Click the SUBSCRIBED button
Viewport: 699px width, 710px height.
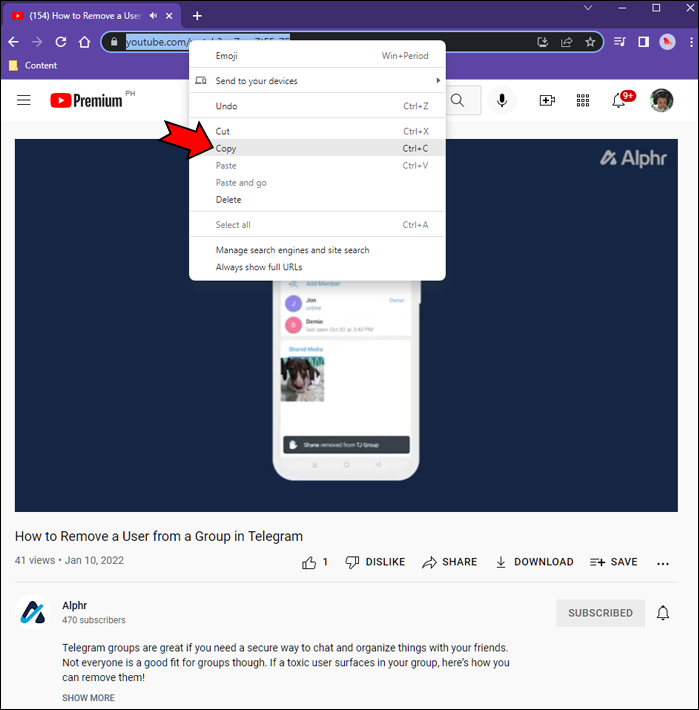click(x=600, y=613)
